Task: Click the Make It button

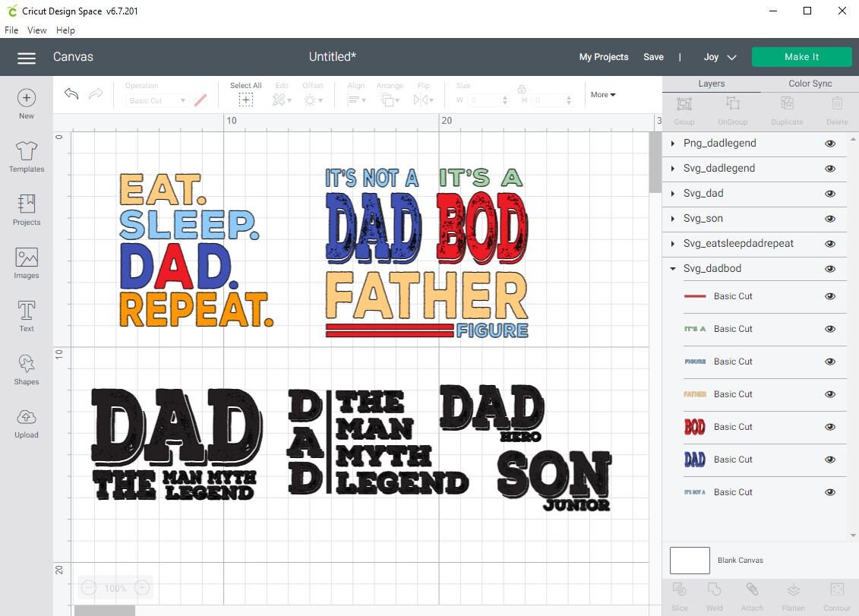Action: pyautogui.click(x=801, y=56)
